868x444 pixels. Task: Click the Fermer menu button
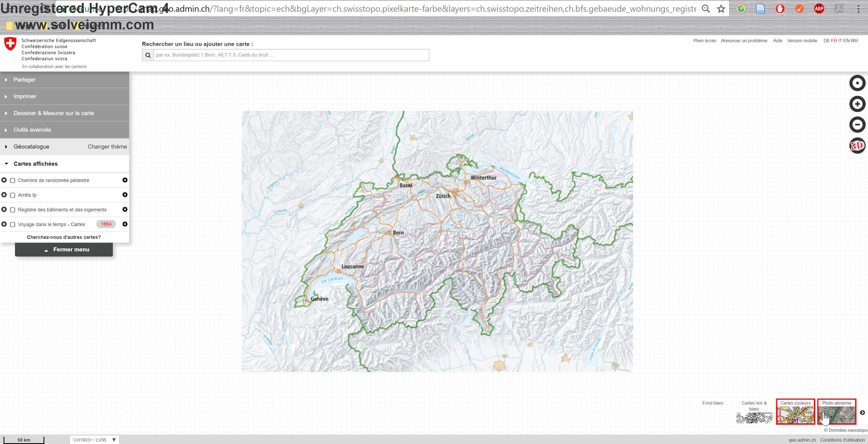pos(64,250)
